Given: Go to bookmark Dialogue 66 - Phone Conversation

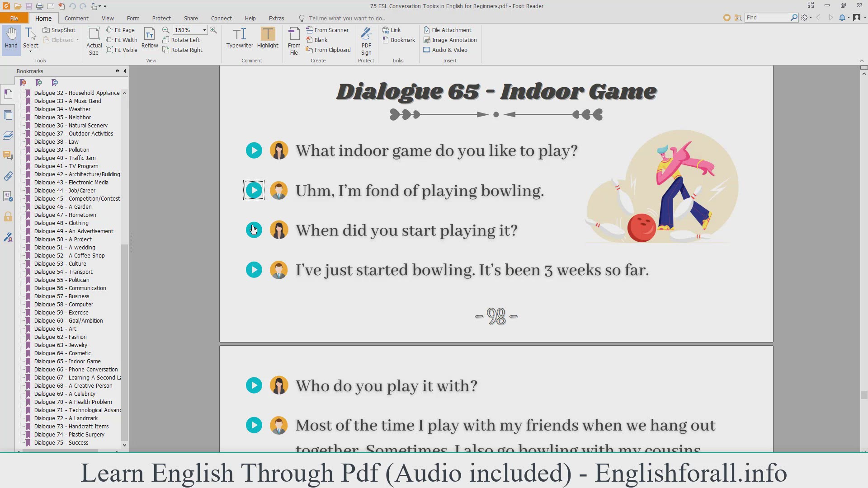Looking at the screenshot, I should coord(75,369).
